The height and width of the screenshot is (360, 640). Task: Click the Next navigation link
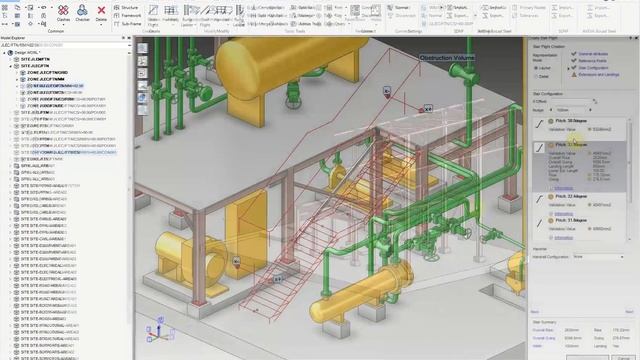coord(629,312)
